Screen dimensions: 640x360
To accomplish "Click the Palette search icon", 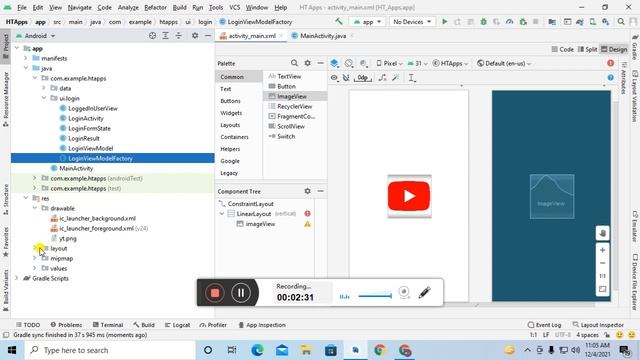I will click(x=294, y=63).
